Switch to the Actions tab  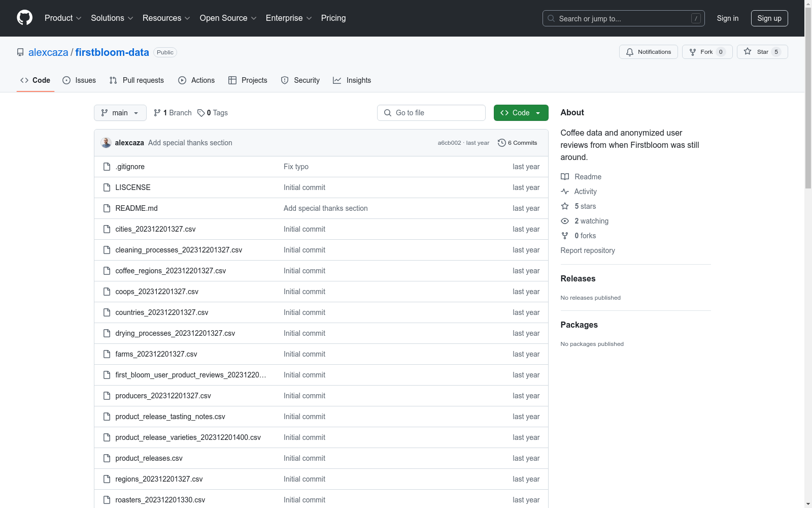point(196,80)
